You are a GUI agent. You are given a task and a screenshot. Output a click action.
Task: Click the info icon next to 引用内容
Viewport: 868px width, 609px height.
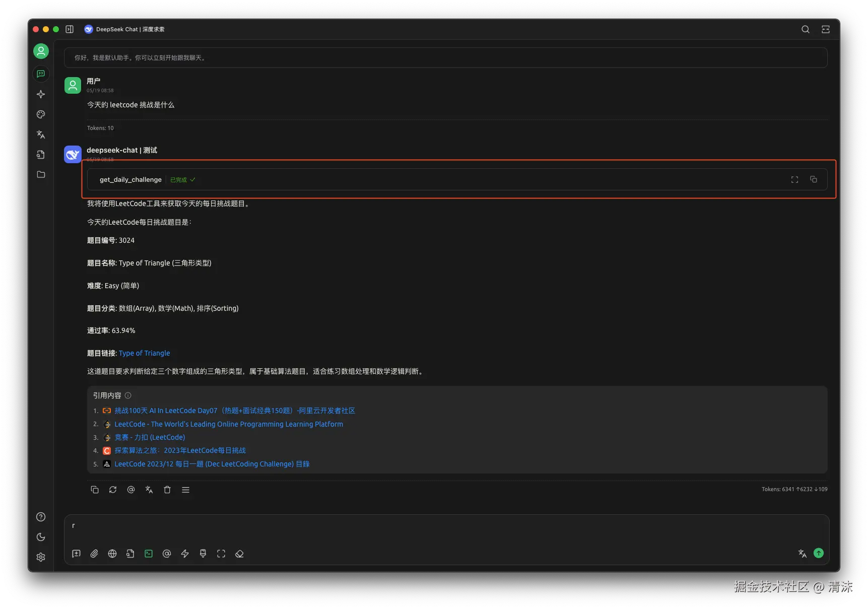click(128, 395)
